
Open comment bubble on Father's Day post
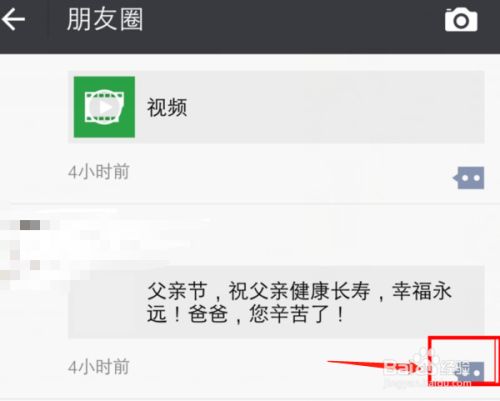tap(471, 372)
